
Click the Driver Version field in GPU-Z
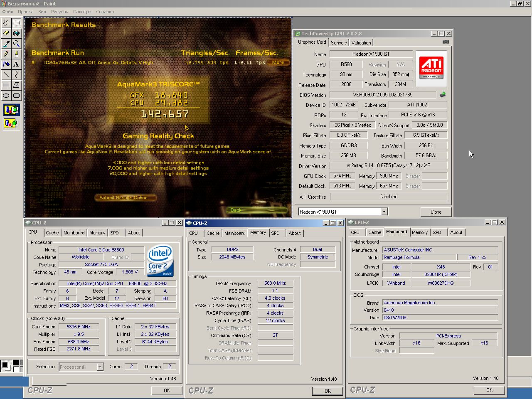[389, 165]
